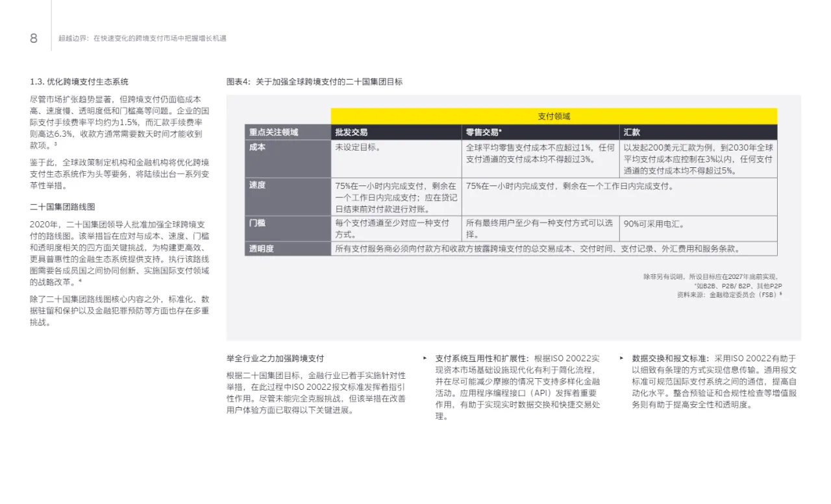Click the paragraph starting 除了二十国集团路线图核心内容
The height and width of the screenshot is (504, 831).
coord(119,310)
